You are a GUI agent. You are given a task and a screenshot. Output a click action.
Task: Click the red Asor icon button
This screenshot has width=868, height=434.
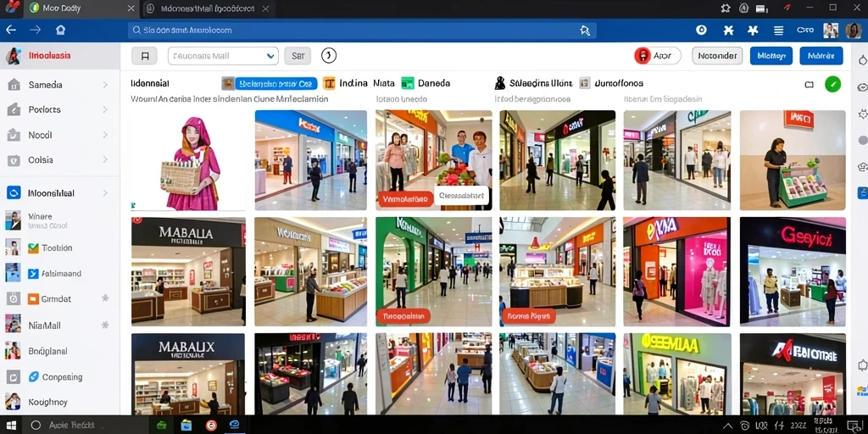[x=643, y=56]
